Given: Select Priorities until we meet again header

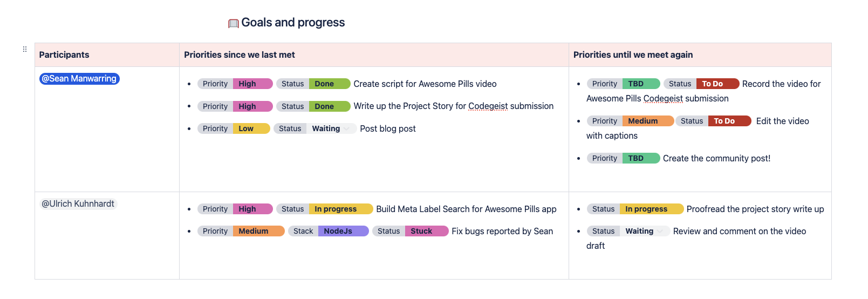Looking at the screenshot, I should tap(633, 55).
